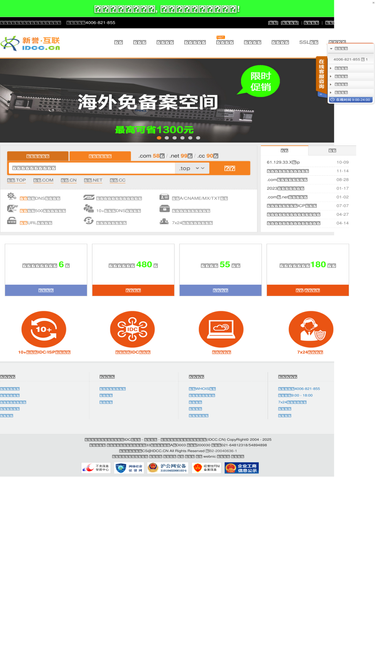Click the blue button under price 6
375x667 pixels.
click(x=46, y=290)
